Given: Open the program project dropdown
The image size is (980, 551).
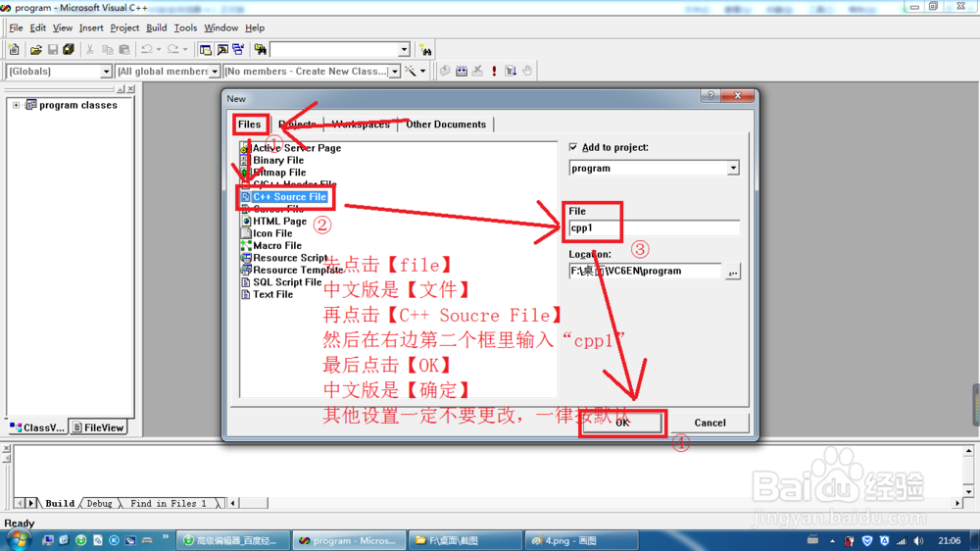Looking at the screenshot, I should (x=733, y=169).
